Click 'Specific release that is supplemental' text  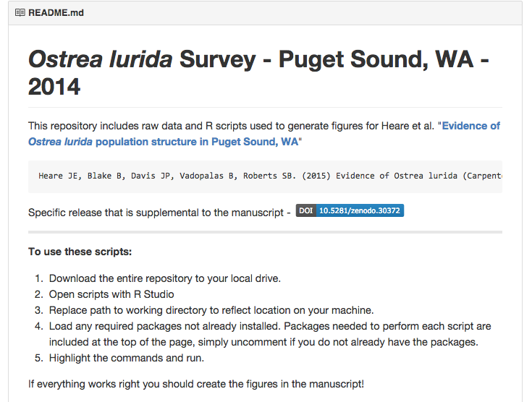159,213
